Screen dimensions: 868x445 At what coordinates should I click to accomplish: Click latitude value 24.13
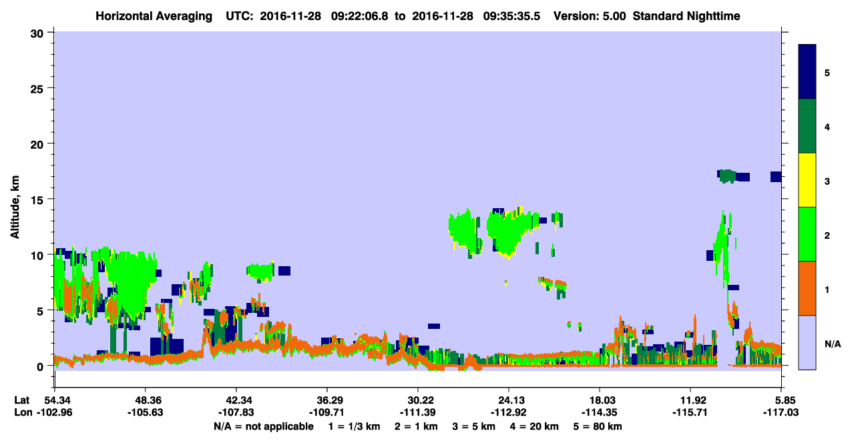[509, 400]
